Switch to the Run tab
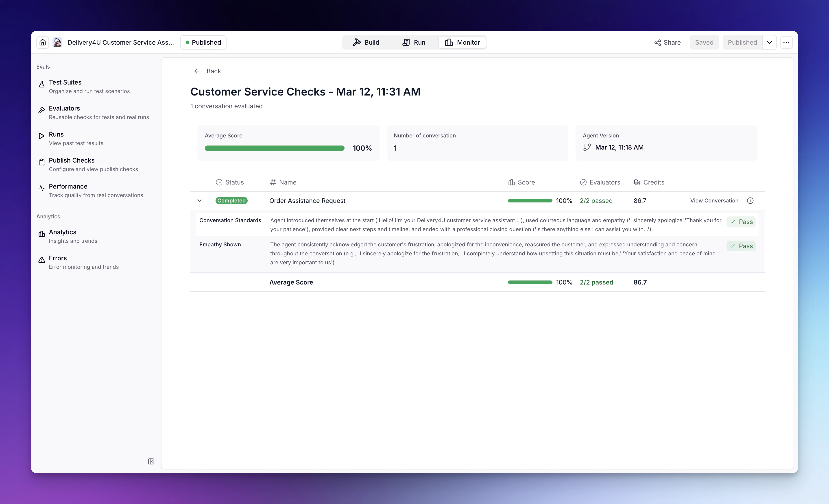Image resolution: width=829 pixels, height=504 pixels. (x=414, y=42)
